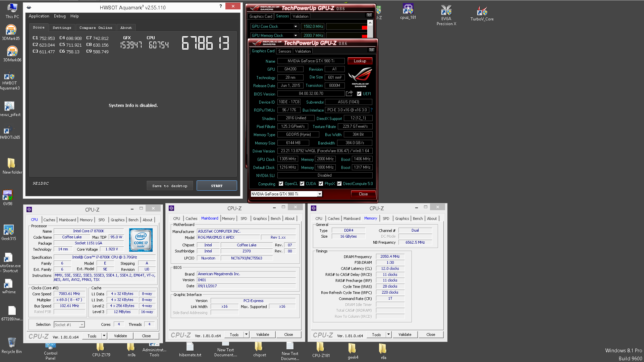The width and height of the screenshot is (644, 362).
Task: Expand the GPU Memory Clock sensor dropdown
Action: coord(296,36)
